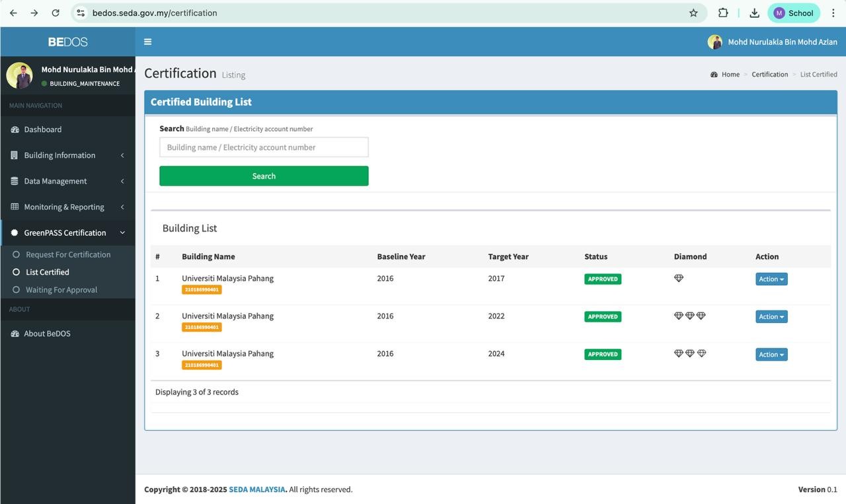Follow the SEDA MALAYSIA footer link

tap(257, 489)
